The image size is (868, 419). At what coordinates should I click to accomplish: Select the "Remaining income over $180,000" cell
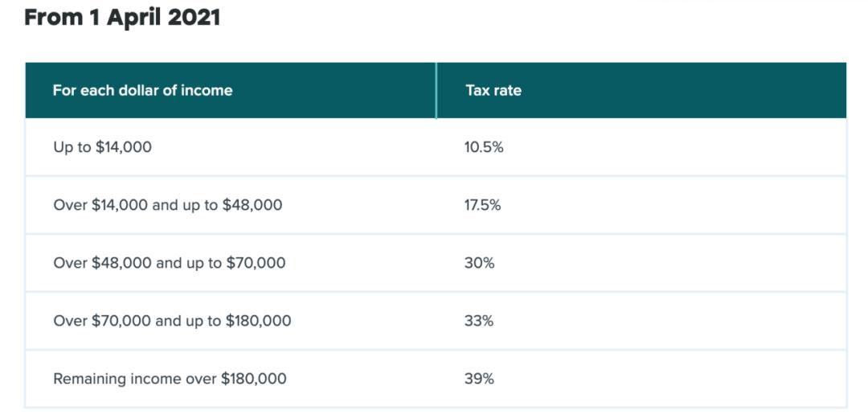pos(170,378)
